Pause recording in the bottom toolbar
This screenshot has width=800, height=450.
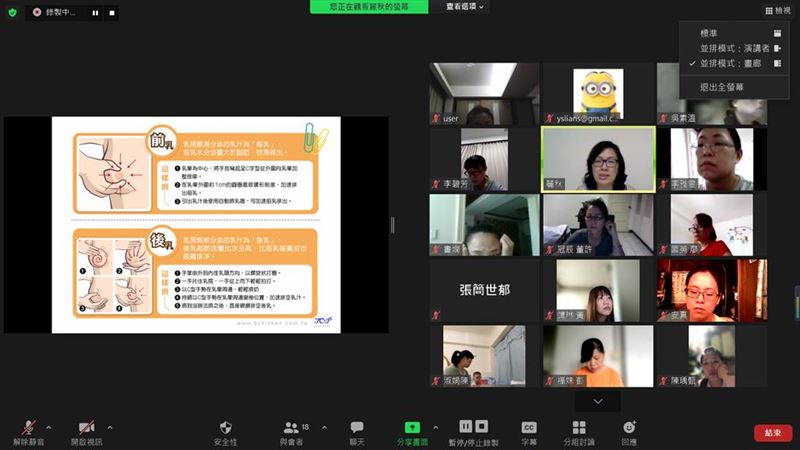(x=465, y=426)
